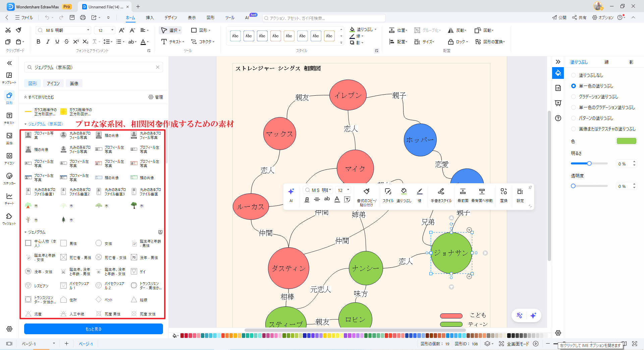Select the パターンの塗りつぶし radio option
This screenshot has height=350, width=644.
click(574, 118)
